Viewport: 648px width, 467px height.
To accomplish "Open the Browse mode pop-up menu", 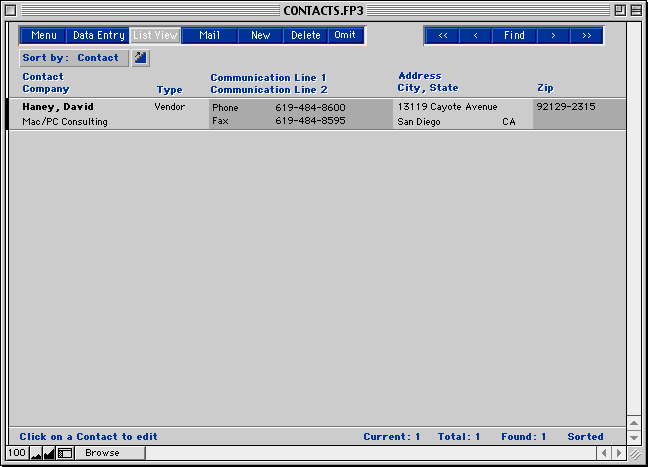I will pos(110,453).
